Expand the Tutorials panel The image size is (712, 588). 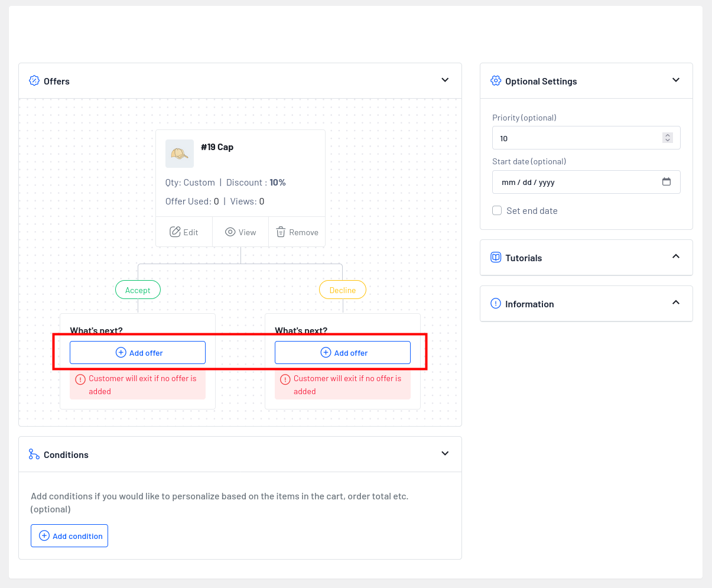point(676,256)
